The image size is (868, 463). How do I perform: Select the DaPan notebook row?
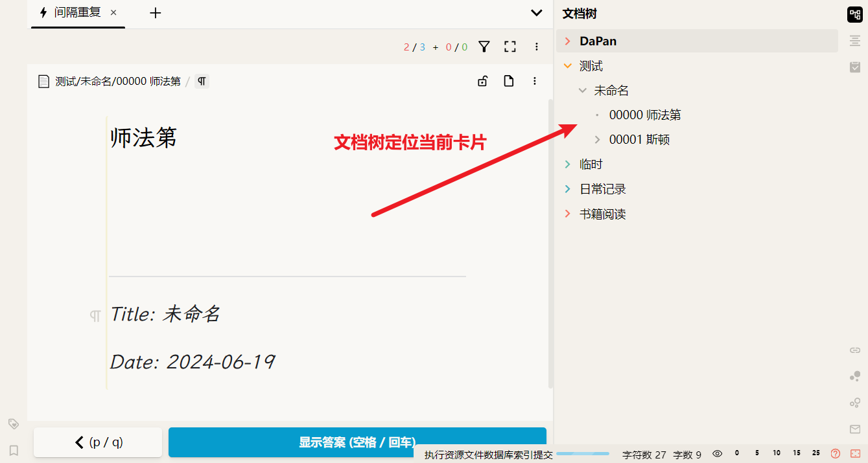[x=697, y=41]
